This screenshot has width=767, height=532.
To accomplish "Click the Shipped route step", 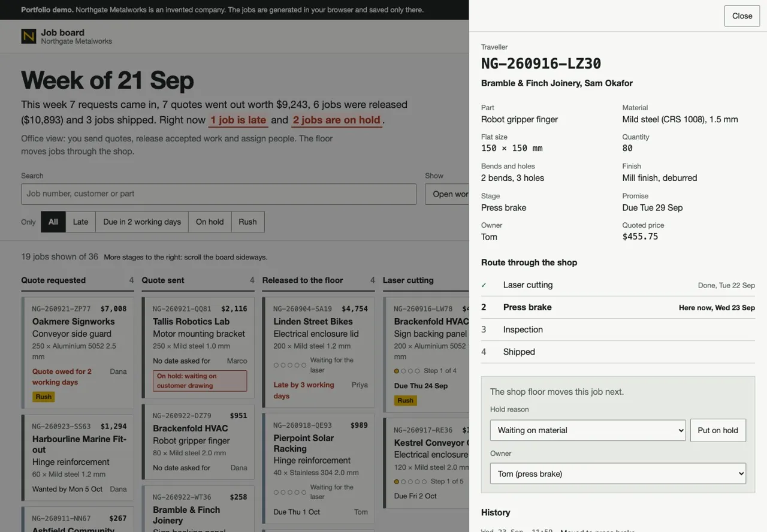I will click(x=618, y=352).
